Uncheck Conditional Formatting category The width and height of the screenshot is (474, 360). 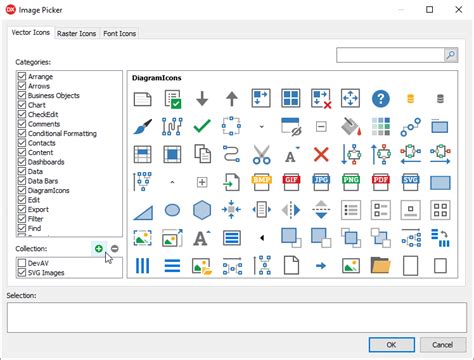[22, 133]
